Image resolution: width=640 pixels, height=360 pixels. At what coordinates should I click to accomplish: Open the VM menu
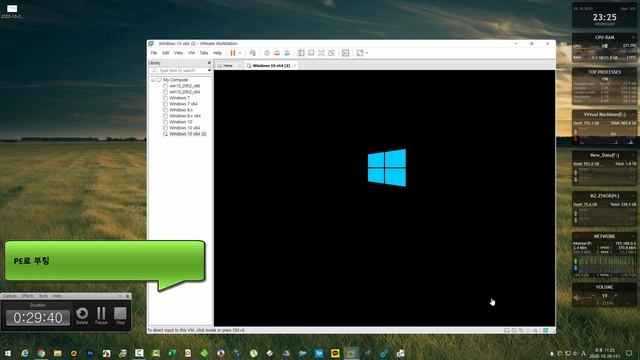click(x=191, y=53)
